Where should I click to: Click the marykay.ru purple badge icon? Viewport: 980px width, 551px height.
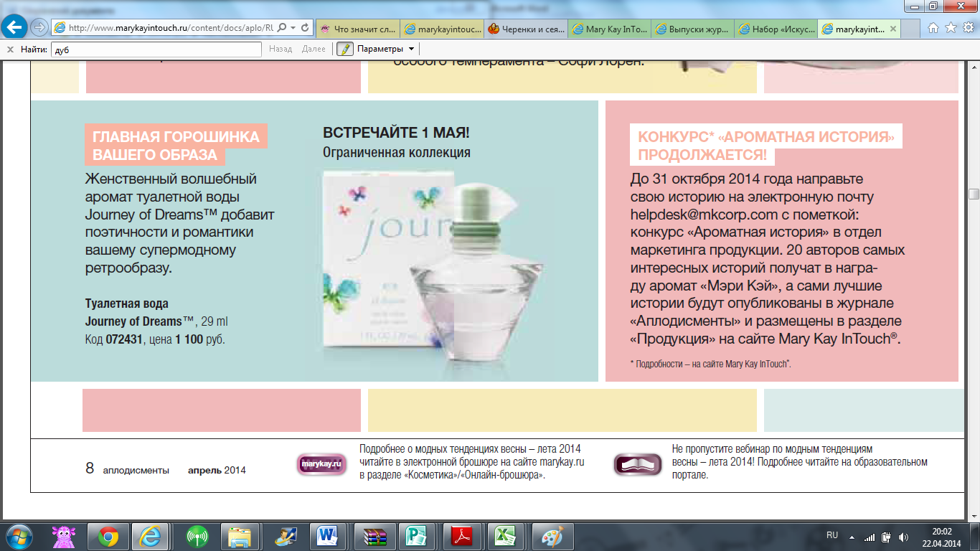coord(321,464)
